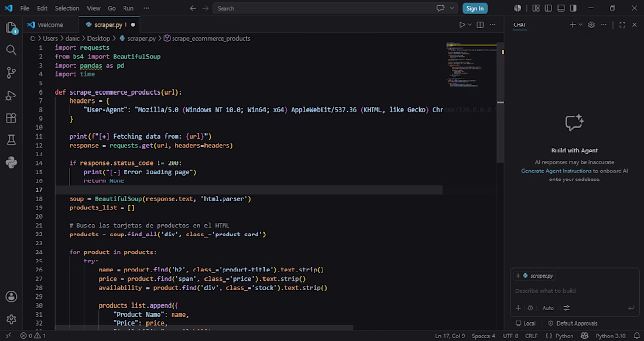The height and width of the screenshot is (341, 644).
Task: Toggle the secondary side bar
Action: click(x=573, y=8)
